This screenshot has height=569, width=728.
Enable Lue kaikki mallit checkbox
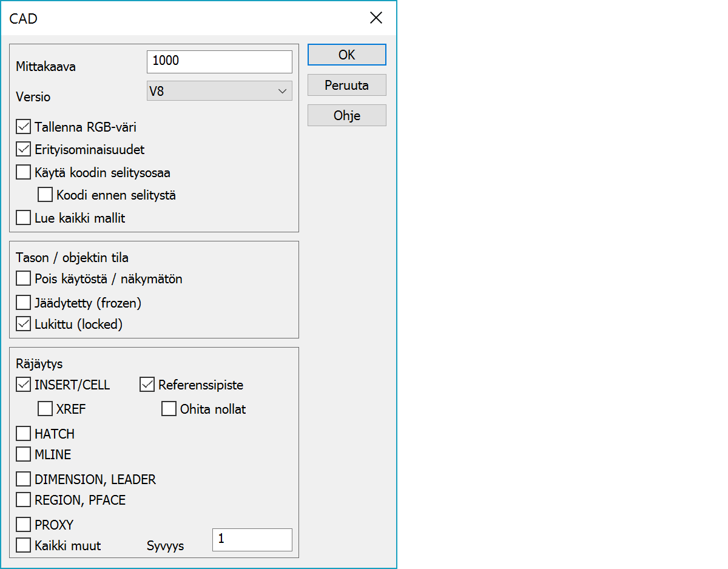tap(24, 218)
